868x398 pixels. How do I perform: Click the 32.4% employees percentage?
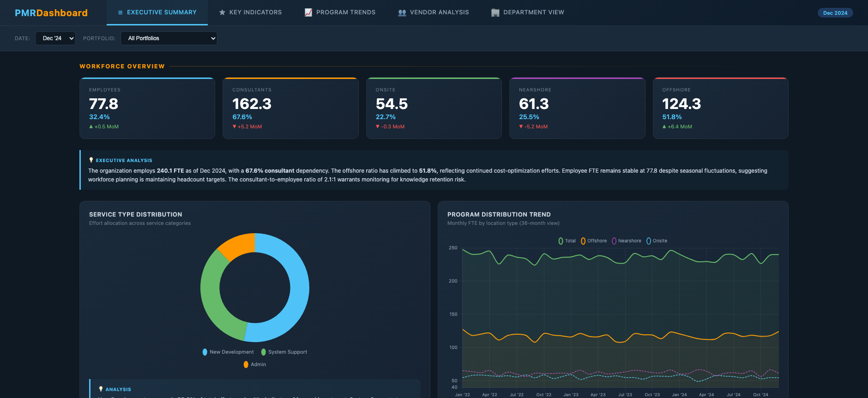click(x=99, y=117)
